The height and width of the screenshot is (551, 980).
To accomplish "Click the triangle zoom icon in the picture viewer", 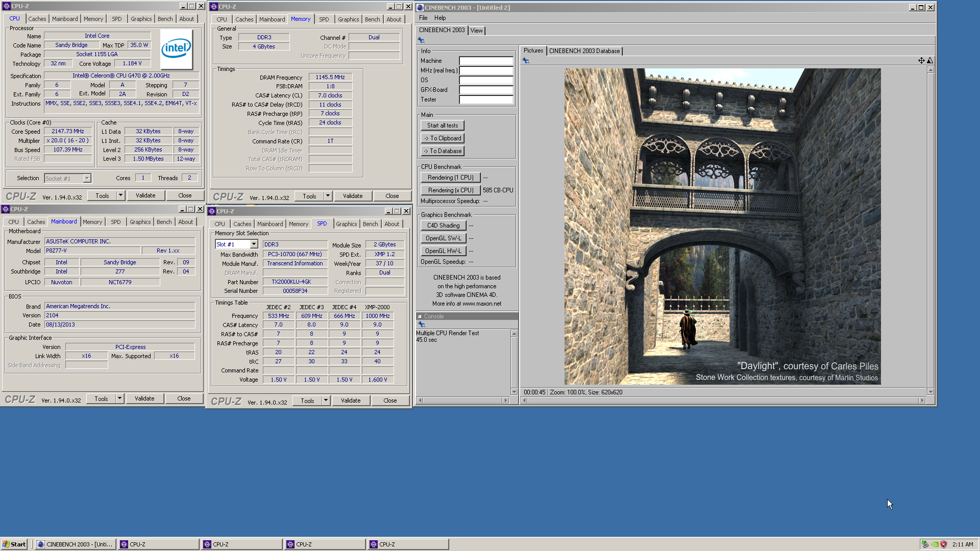I will 930,61.
